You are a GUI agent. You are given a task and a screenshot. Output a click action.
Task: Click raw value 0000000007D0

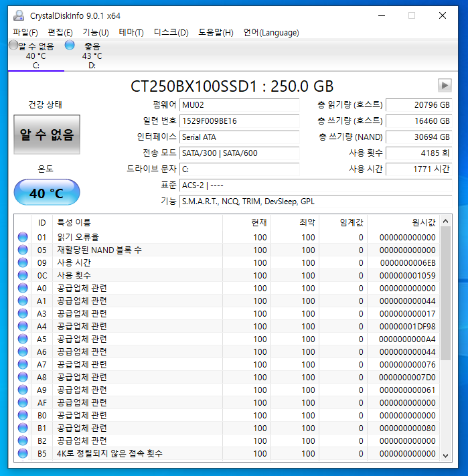tap(407, 378)
